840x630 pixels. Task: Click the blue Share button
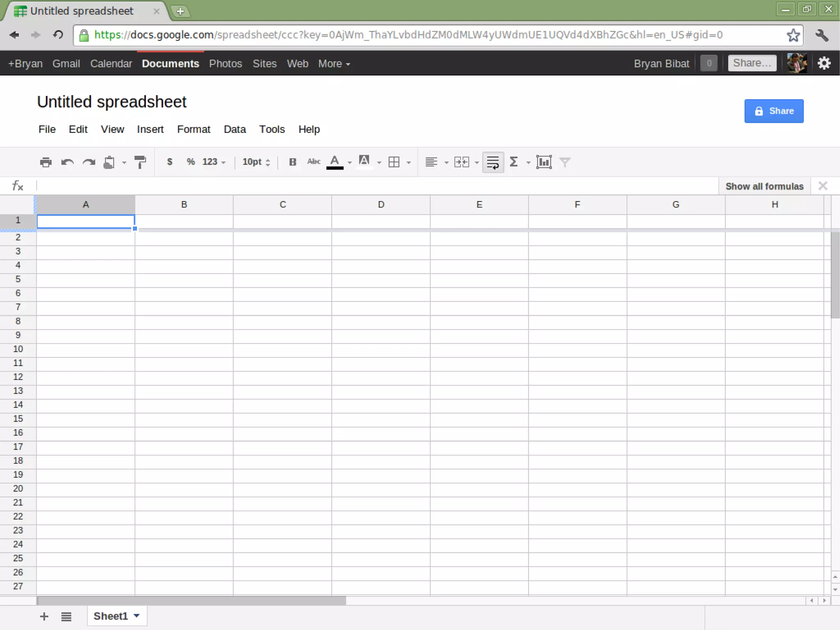pos(774,111)
